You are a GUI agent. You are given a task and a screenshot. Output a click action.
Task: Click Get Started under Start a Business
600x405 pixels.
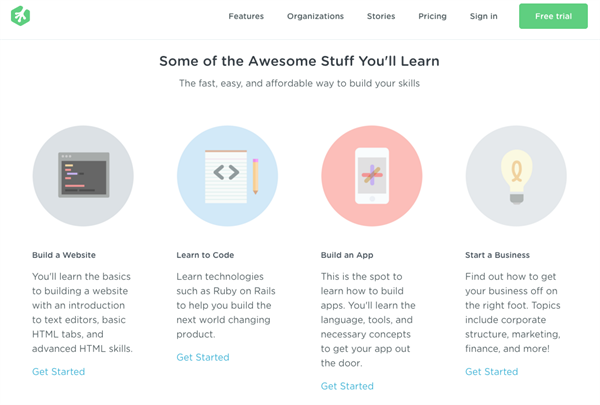tap(491, 371)
